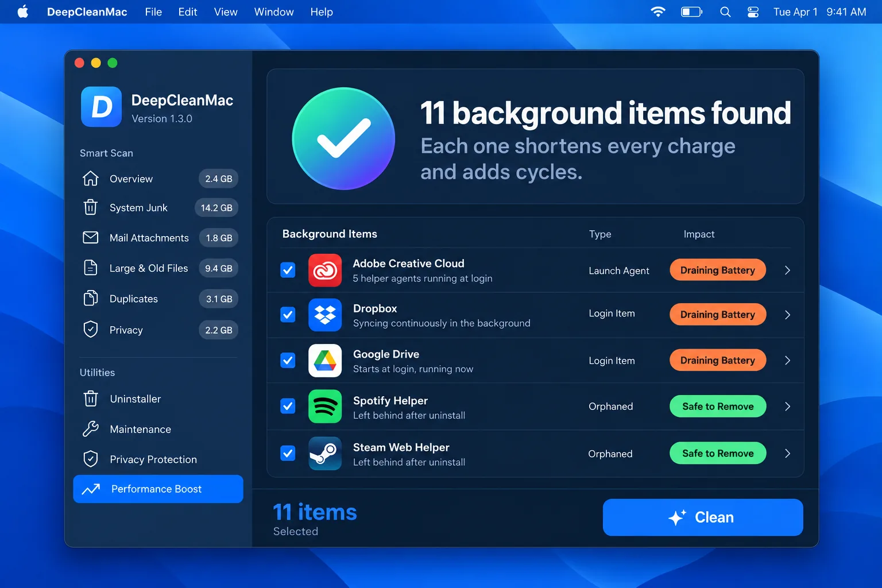Viewport: 882px width, 588px height.
Task: Click the Uninstaller trash icon
Action: [91, 399]
